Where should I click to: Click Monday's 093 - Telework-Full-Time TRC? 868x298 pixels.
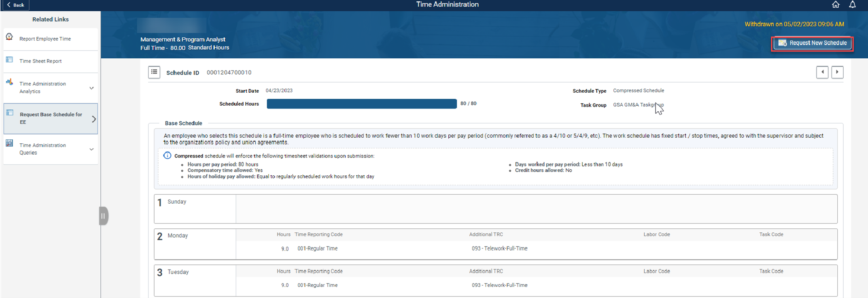499,249
